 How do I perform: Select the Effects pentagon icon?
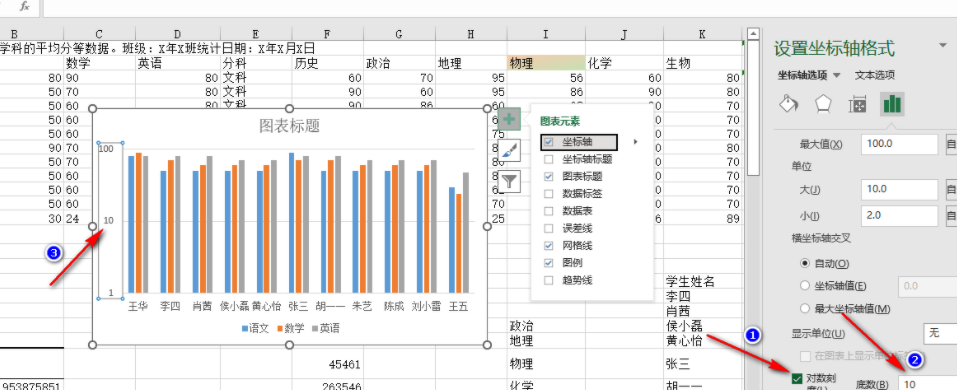click(x=824, y=104)
